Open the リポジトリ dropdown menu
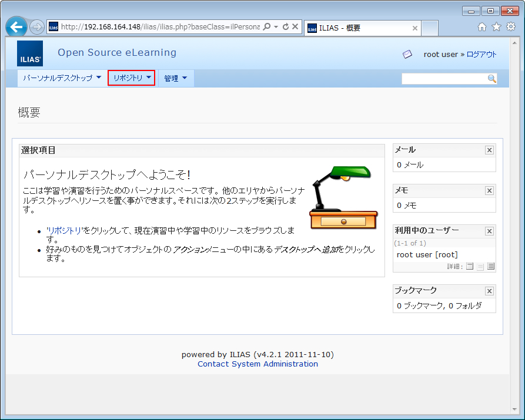 132,78
